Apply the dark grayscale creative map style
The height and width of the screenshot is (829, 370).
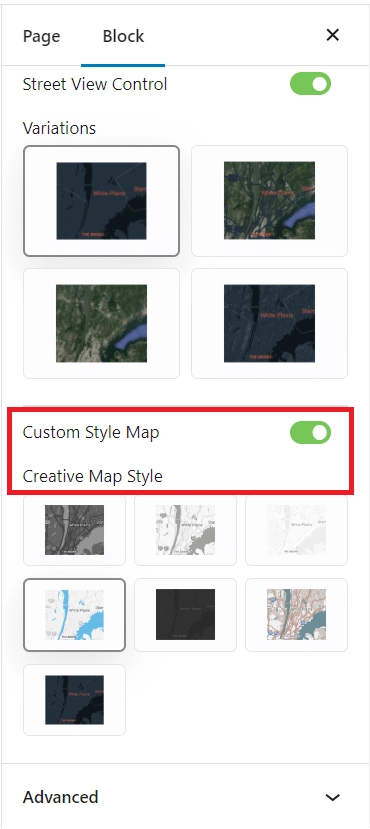(x=75, y=530)
